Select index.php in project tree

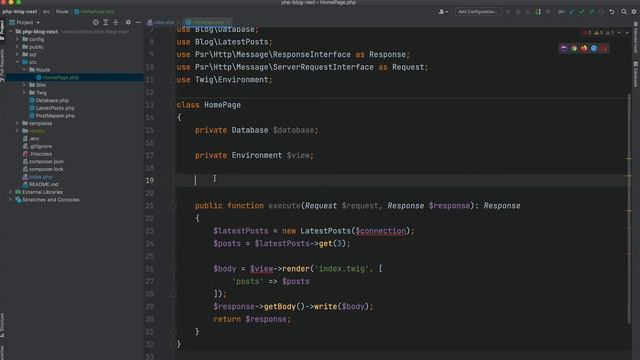(37, 177)
